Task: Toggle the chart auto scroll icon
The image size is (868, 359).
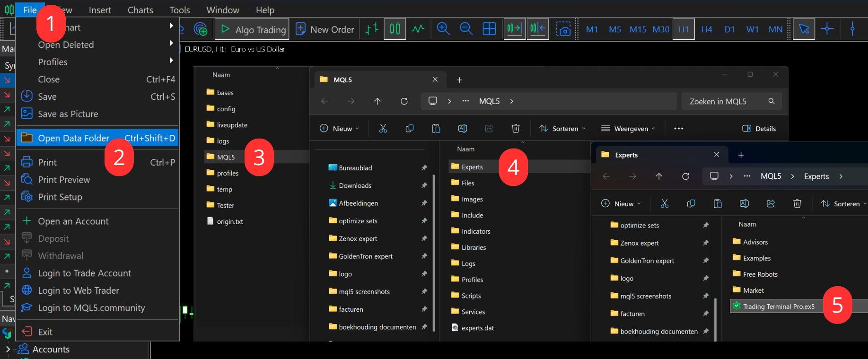Action: 514,29
